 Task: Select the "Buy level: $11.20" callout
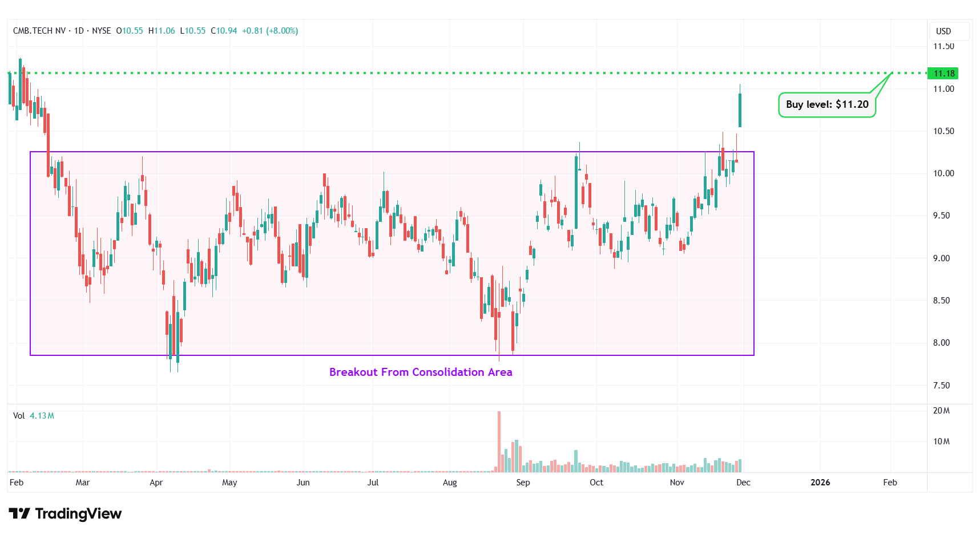(x=826, y=105)
